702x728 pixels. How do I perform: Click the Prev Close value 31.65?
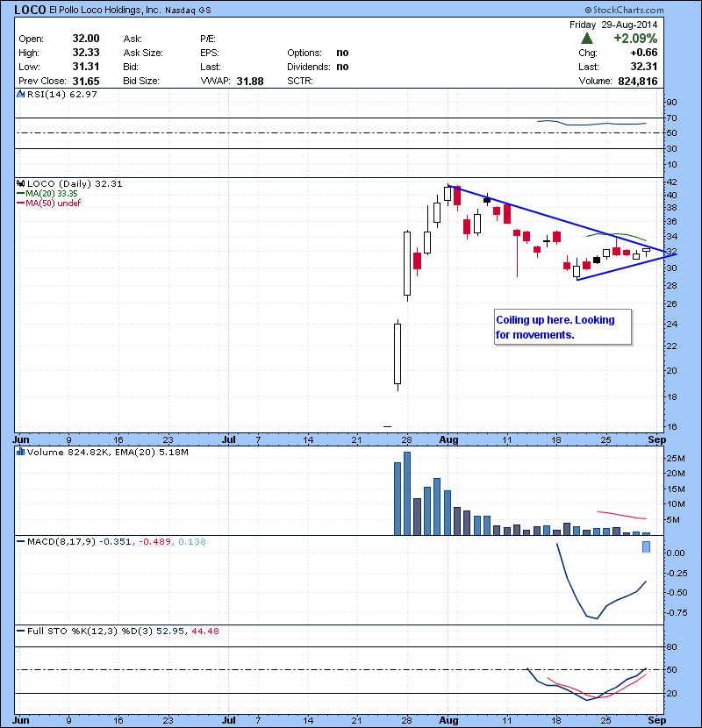pos(86,82)
